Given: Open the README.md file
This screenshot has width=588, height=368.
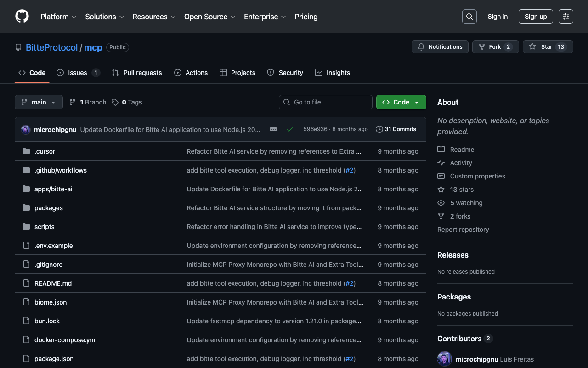Looking at the screenshot, I should (x=53, y=283).
